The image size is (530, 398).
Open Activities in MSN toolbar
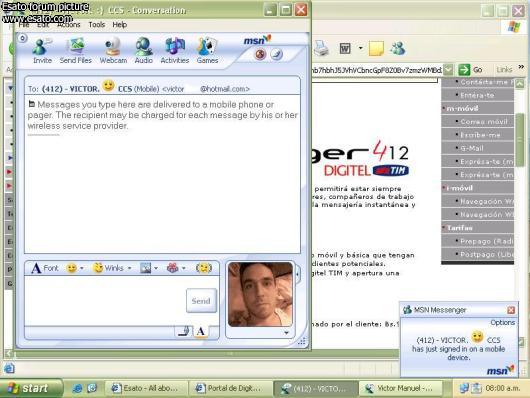[x=174, y=51]
